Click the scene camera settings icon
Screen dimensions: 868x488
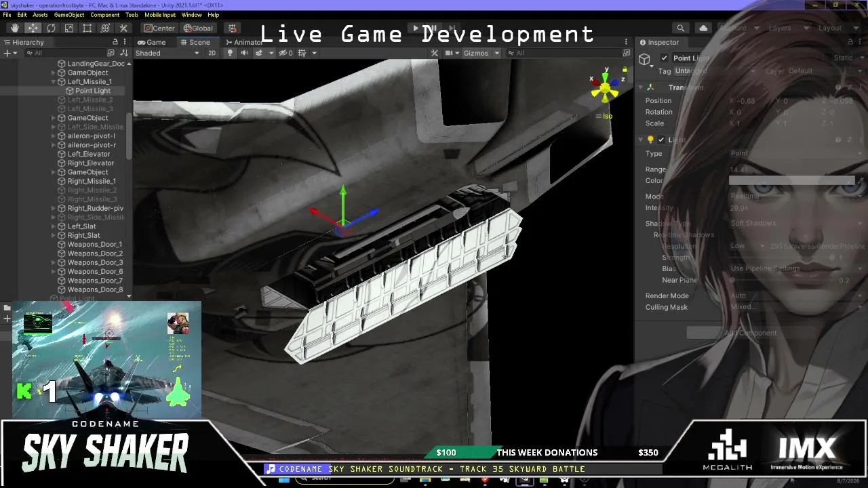449,53
